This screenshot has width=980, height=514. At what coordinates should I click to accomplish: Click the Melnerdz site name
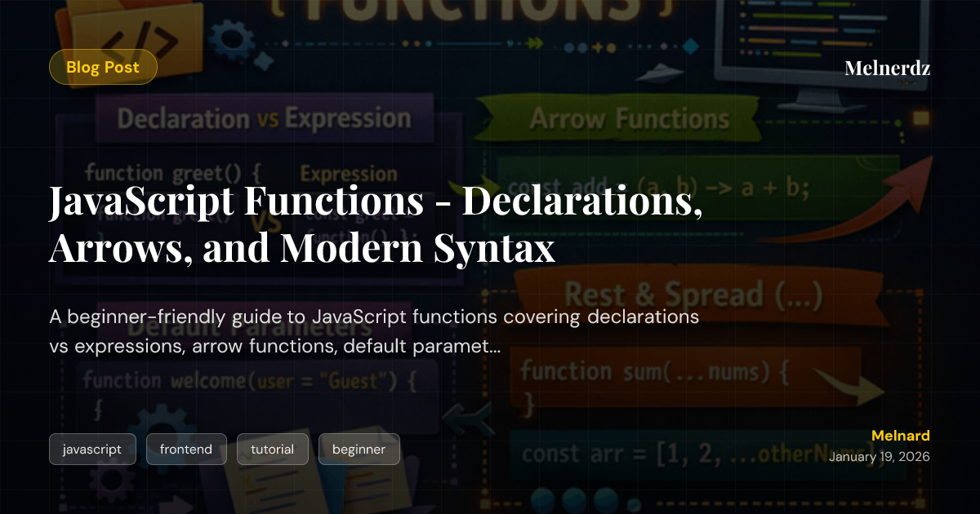pos(887,69)
